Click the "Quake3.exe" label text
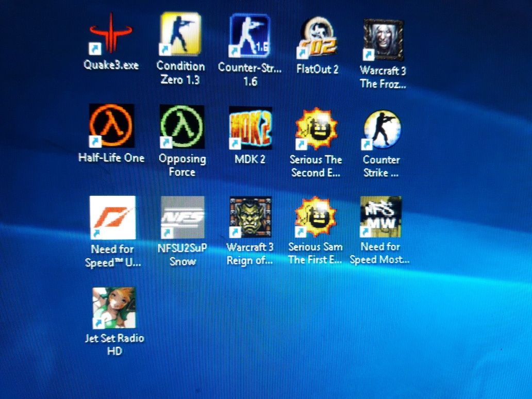Screen dimensions: 532x399 pos(111,64)
